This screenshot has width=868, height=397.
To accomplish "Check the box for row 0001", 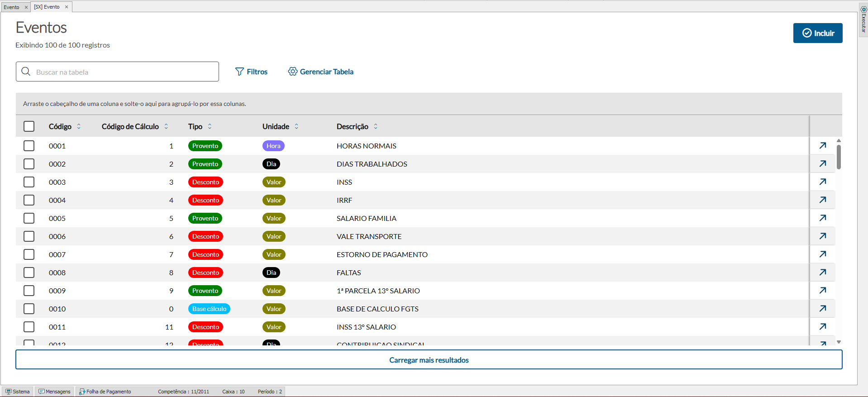I will (29, 146).
